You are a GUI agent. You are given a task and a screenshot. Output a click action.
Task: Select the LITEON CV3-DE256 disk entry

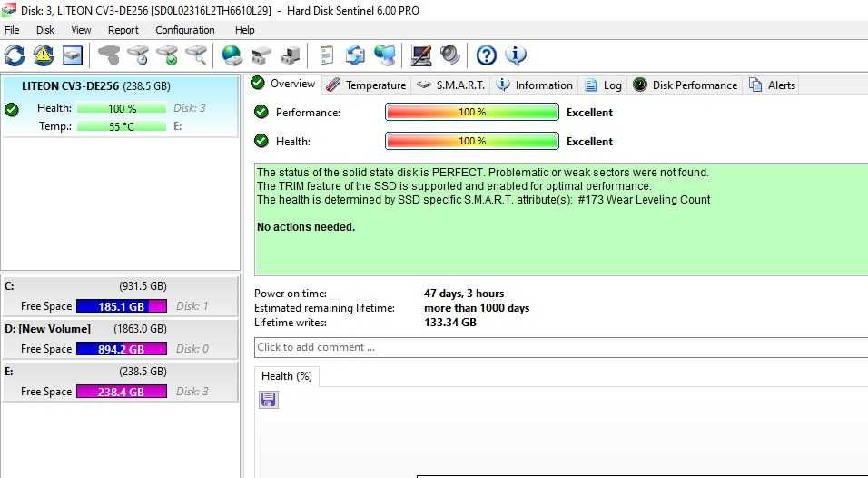120,106
